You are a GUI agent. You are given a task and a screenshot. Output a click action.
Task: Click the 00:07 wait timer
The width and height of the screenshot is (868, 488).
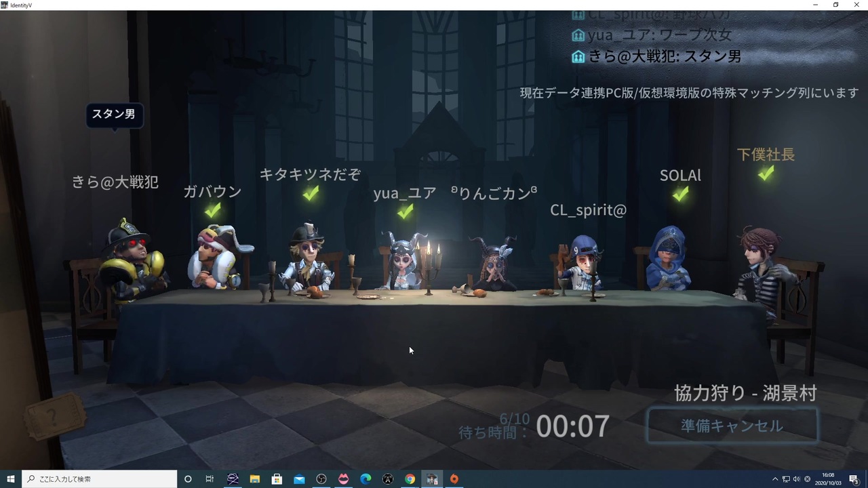pos(572,426)
